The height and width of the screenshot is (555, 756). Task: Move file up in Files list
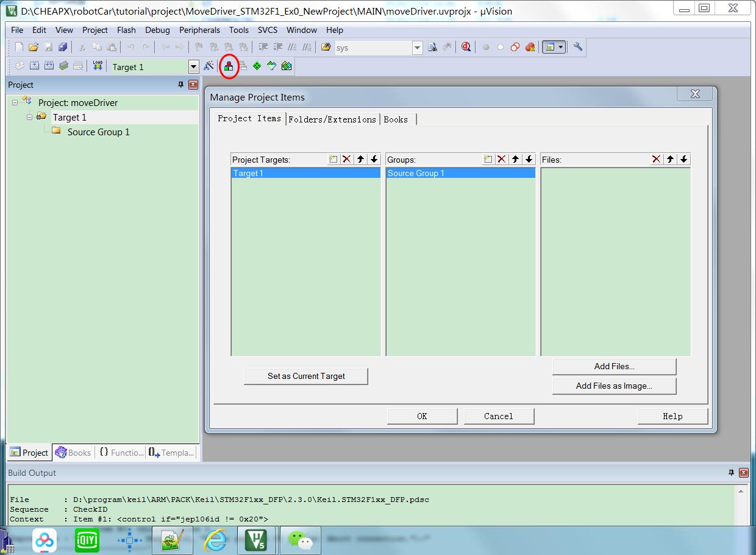pos(671,159)
